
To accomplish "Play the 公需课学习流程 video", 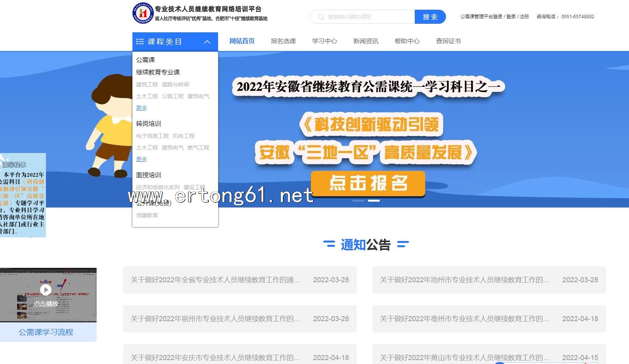I will 46,290.
